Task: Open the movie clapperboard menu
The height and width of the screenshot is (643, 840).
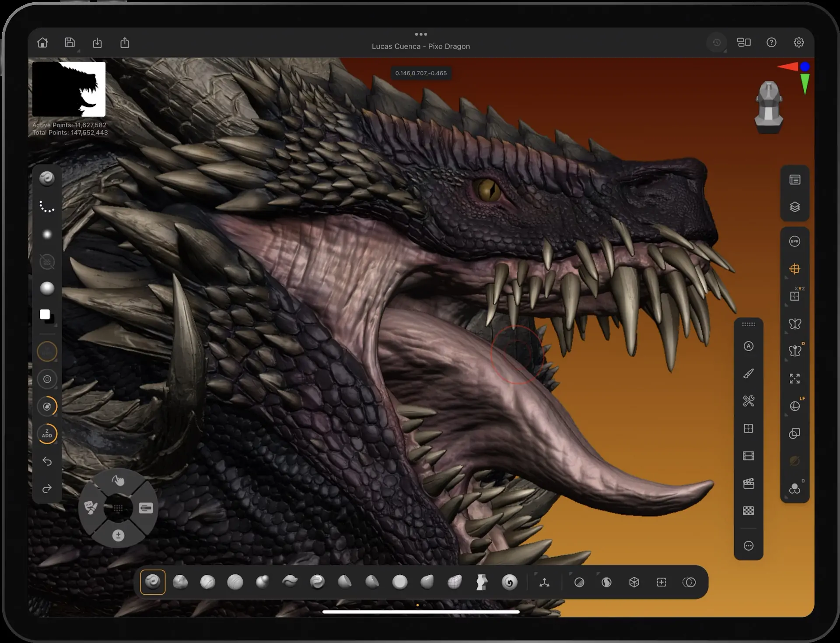Action: [749, 483]
